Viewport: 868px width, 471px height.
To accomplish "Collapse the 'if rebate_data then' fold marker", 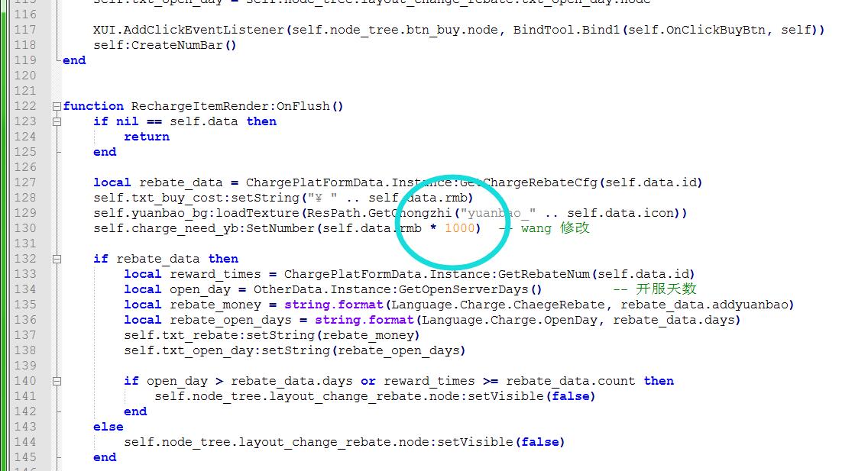I will pos(57,259).
